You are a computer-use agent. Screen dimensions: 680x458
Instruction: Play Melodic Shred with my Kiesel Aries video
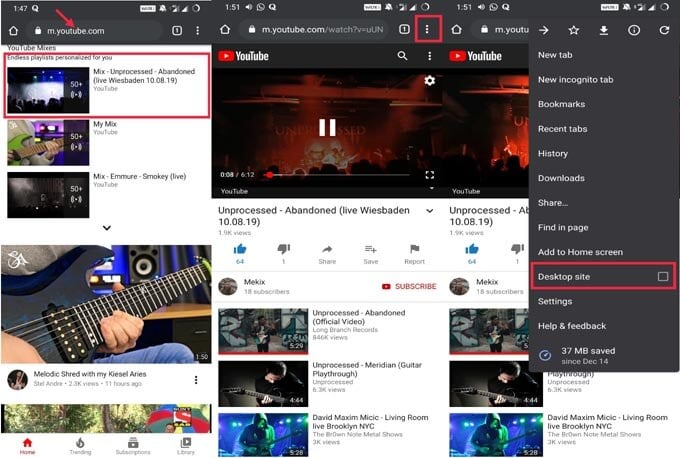tap(106, 304)
